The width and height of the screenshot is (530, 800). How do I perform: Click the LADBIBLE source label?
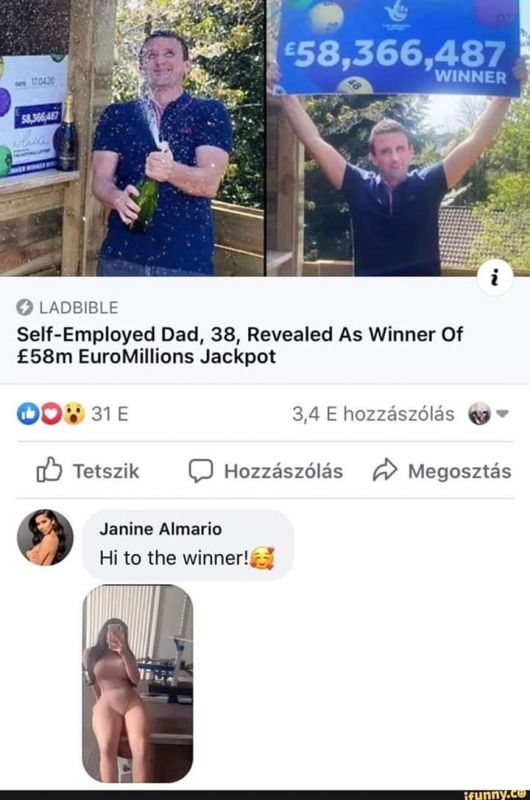tap(79, 308)
